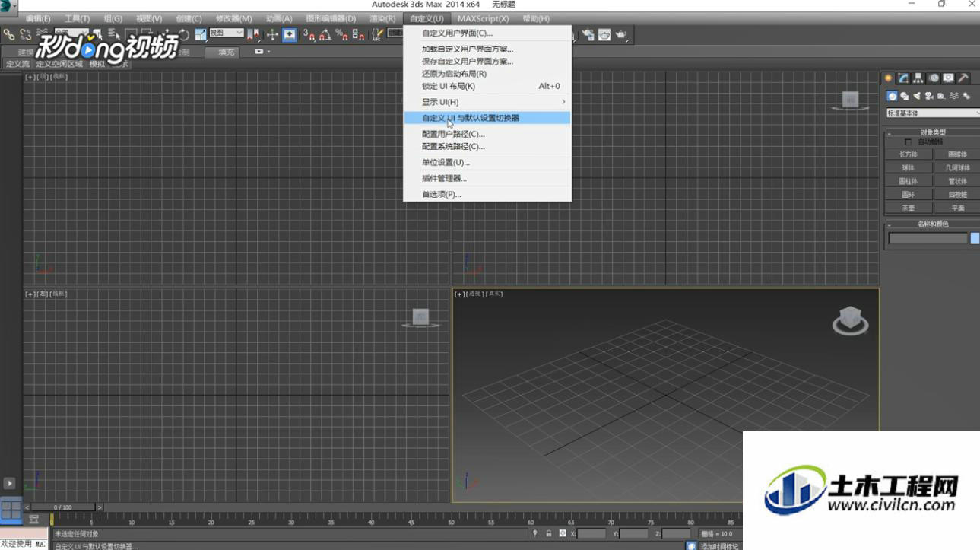Open the Display panel monitor tab
Viewport: 980px width, 550px height.
(x=948, y=78)
